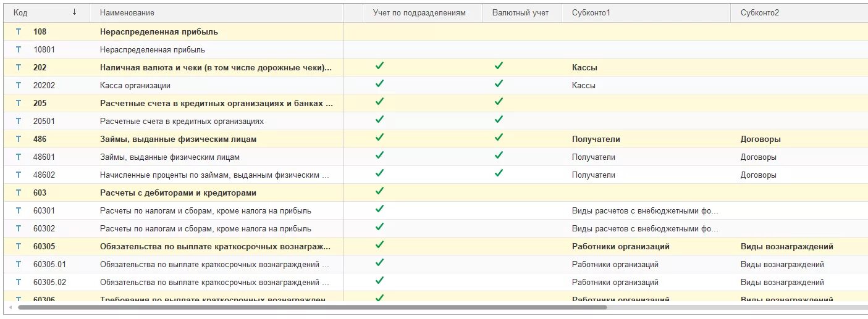Click the T icon of account 60305.02
The image size is (868, 319).
point(19,282)
